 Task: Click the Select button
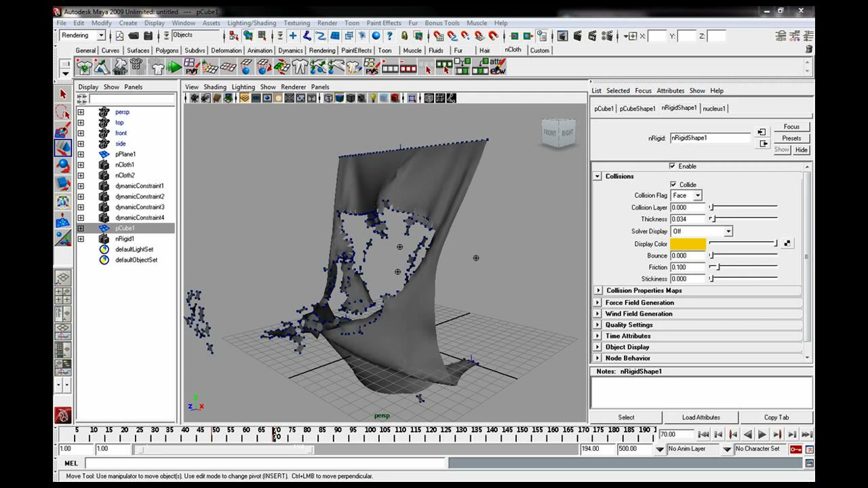point(627,418)
